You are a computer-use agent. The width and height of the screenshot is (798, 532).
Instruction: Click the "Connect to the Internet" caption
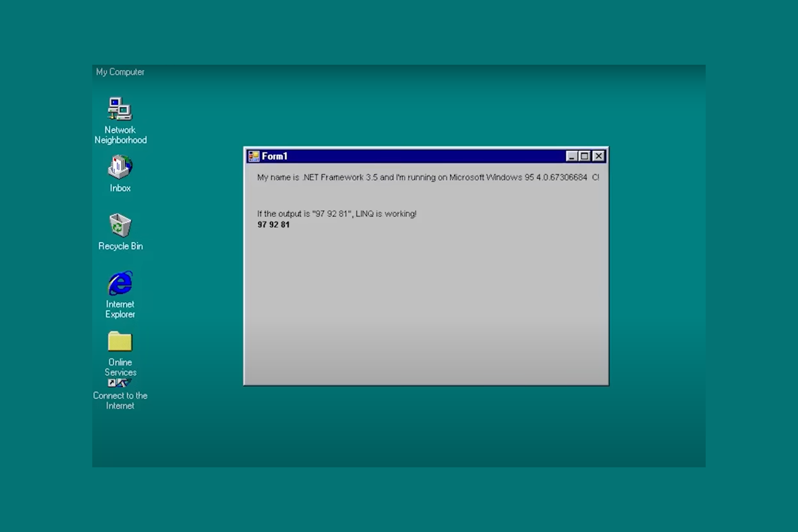click(x=120, y=401)
